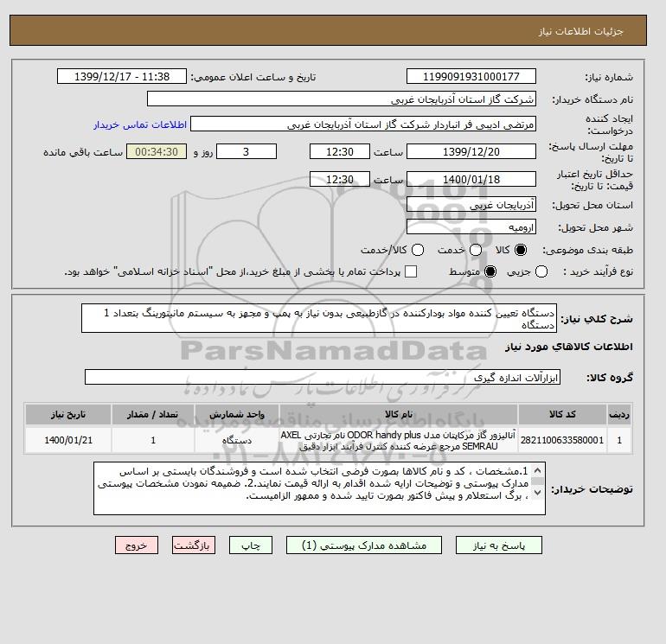Toggle the اسناد خزانه اسلامی payment checkbox
The height and width of the screenshot is (644, 666).
[411, 271]
